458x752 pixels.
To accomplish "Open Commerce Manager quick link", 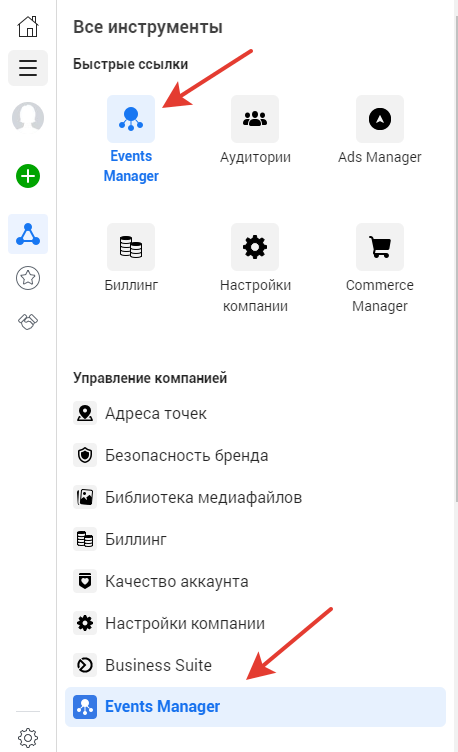I will (380, 269).
